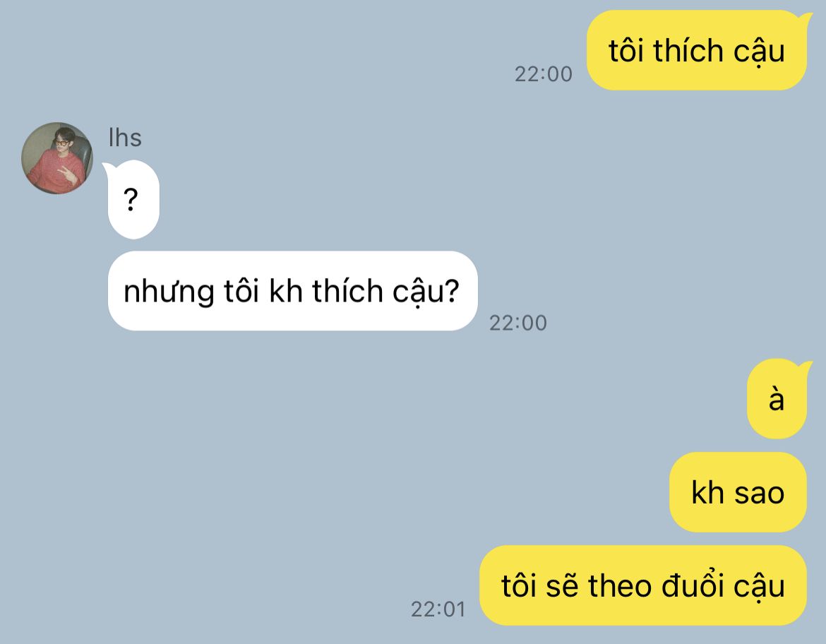The width and height of the screenshot is (826, 644).
Task: Click the 22:00 timestamp beside the white reply
Action: [517, 323]
